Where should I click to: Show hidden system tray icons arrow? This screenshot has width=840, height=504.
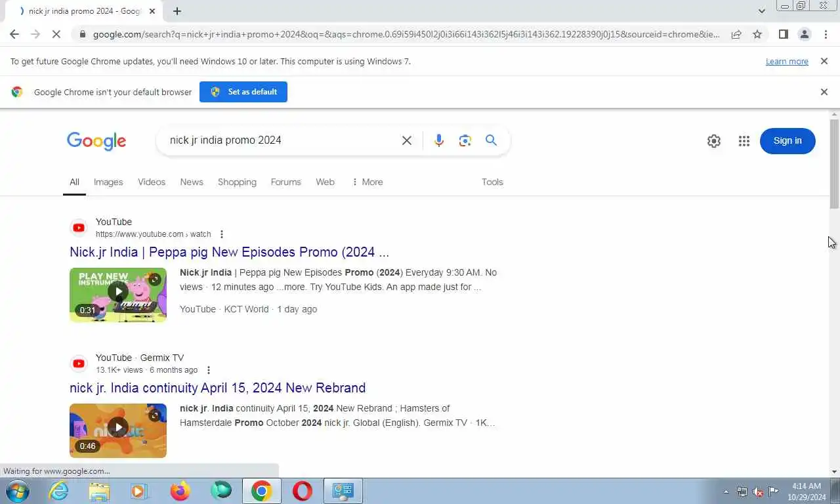coord(726,492)
